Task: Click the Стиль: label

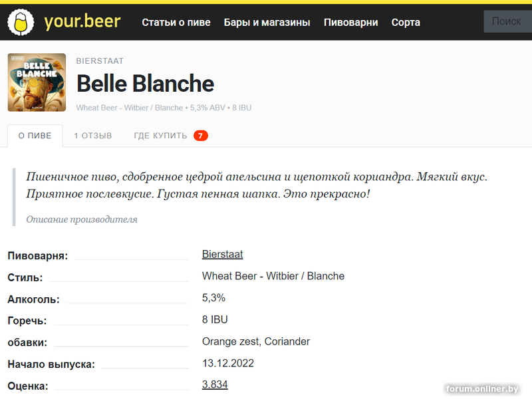Action: [25, 277]
